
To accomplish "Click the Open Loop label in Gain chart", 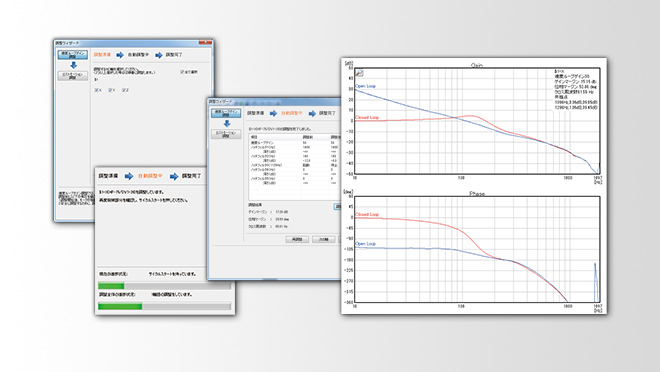I will click(x=365, y=86).
